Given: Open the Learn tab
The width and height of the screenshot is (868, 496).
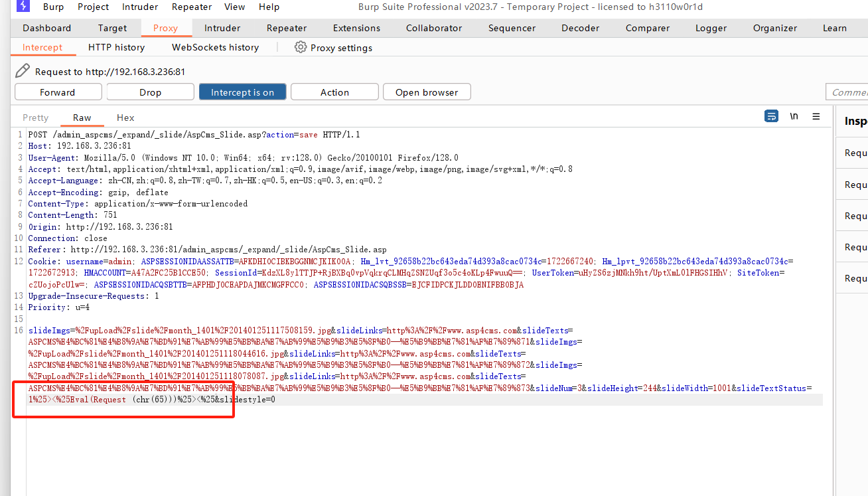Looking at the screenshot, I should [835, 28].
